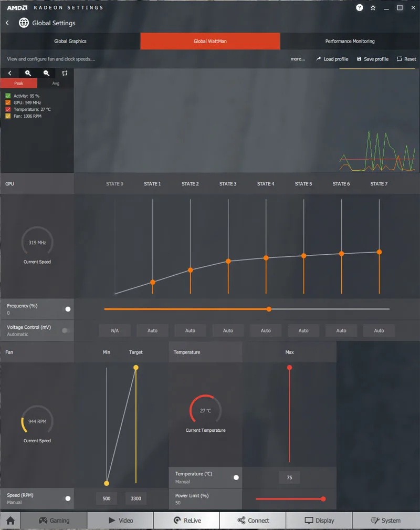Screen dimensions: 420x530
Task: Click the fan Min yellow slider handle
Action: [107, 483]
